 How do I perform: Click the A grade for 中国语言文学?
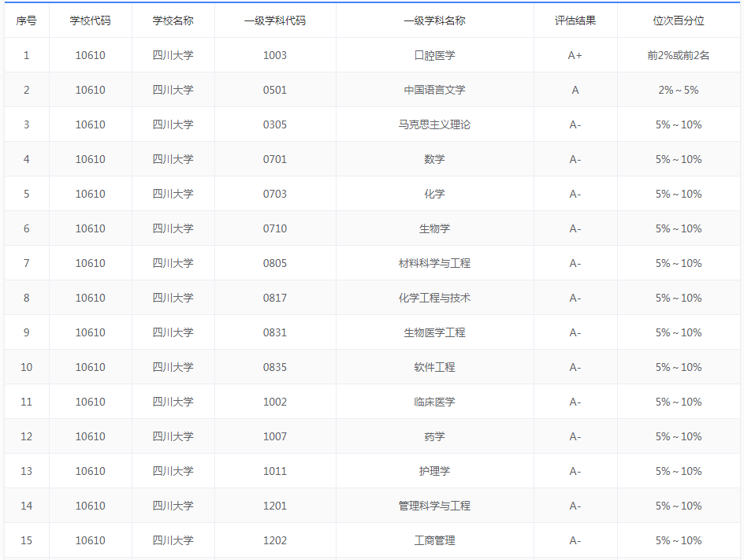(575, 90)
